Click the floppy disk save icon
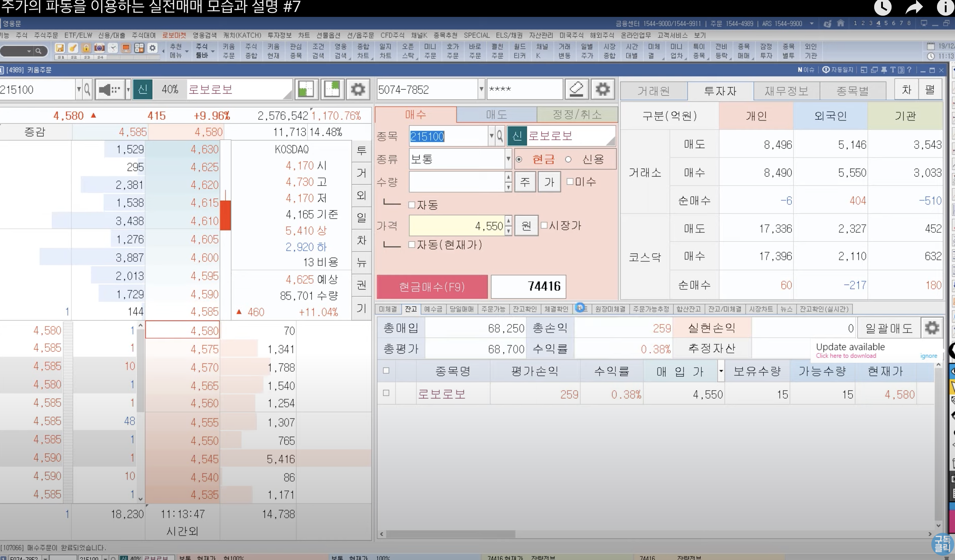 [60, 48]
